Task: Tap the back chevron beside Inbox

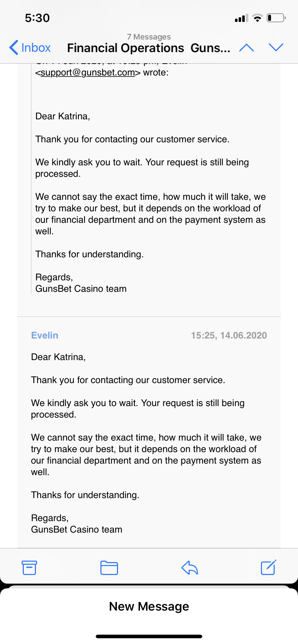Action: 14,47
